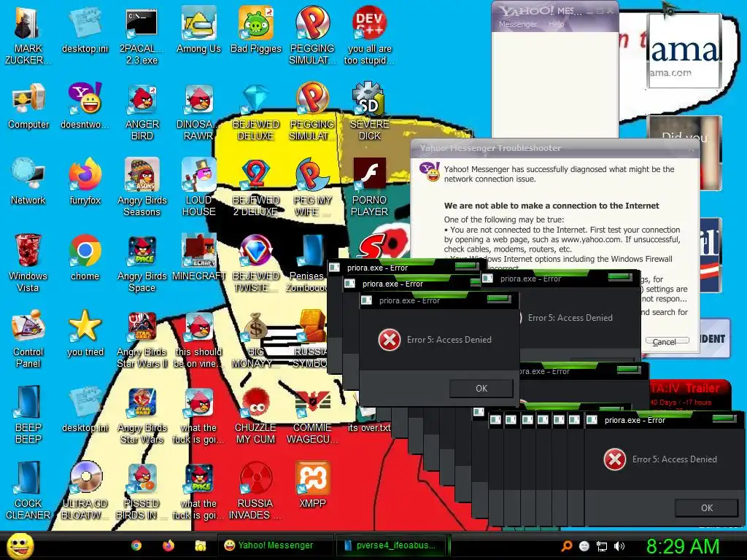
Task: Open the Computer desktop icon
Action: tap(28, 106)
